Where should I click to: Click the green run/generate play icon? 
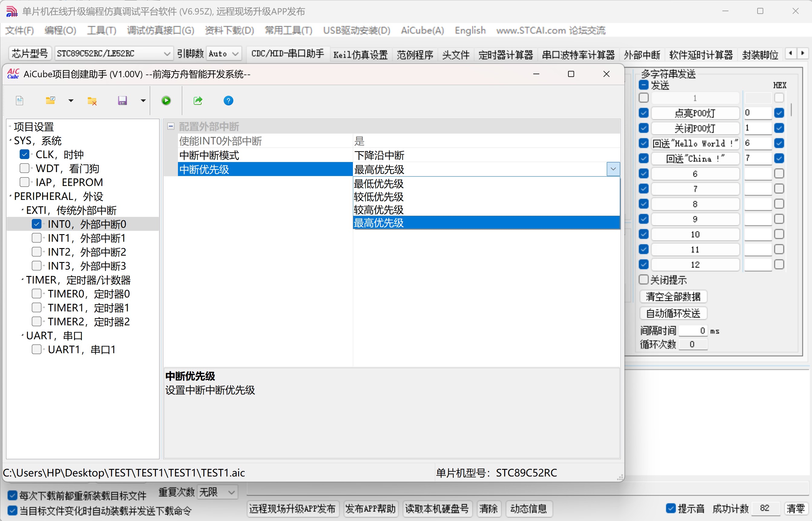pos(166,101)
